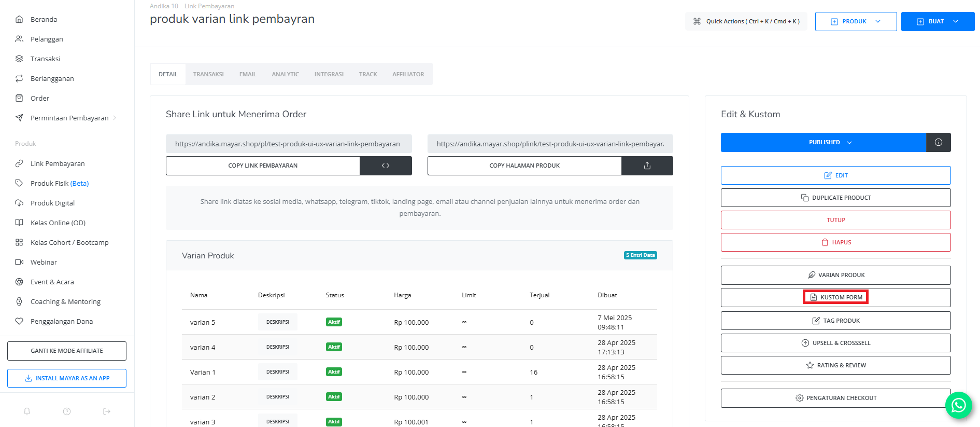Click the embed code icon button
Screen dimensions: 980x427
pyautogui.click(x=386, y=166)
